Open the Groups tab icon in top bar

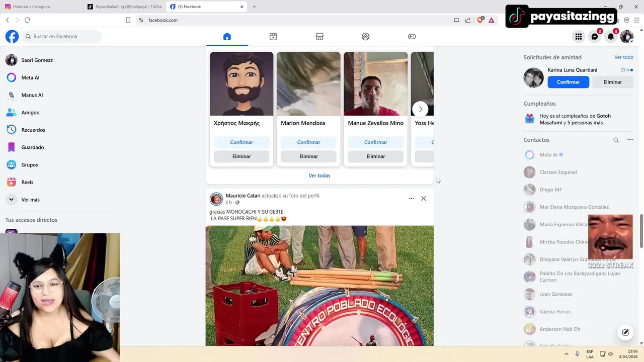tap(366, 36)
